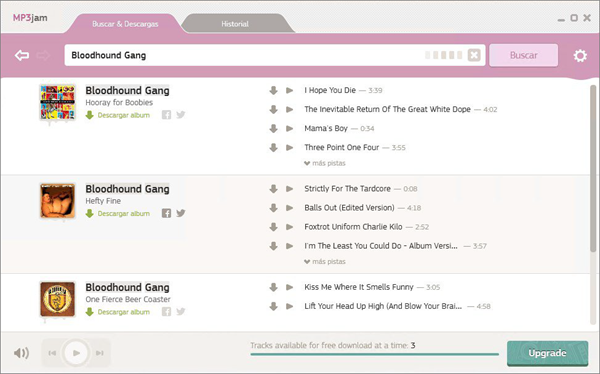Select the Hefty Fine album title
The image size is (600, 374).
(x=103, y=201)
